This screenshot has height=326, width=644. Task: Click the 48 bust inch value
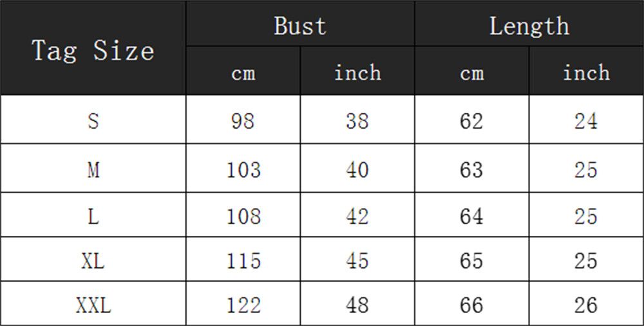357,304
